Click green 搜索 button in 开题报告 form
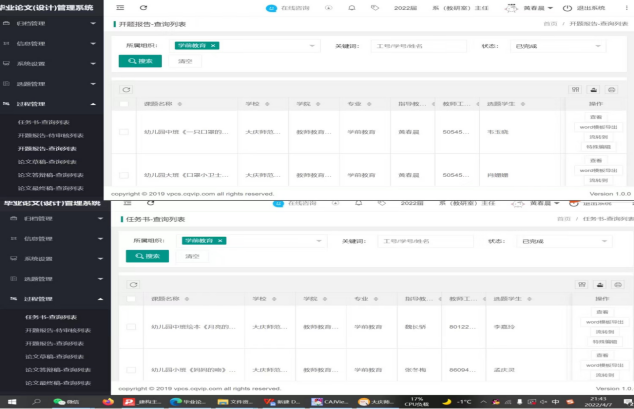Image resolution: width=634 pixels, height=409 pixels. (x=139, y=61)
